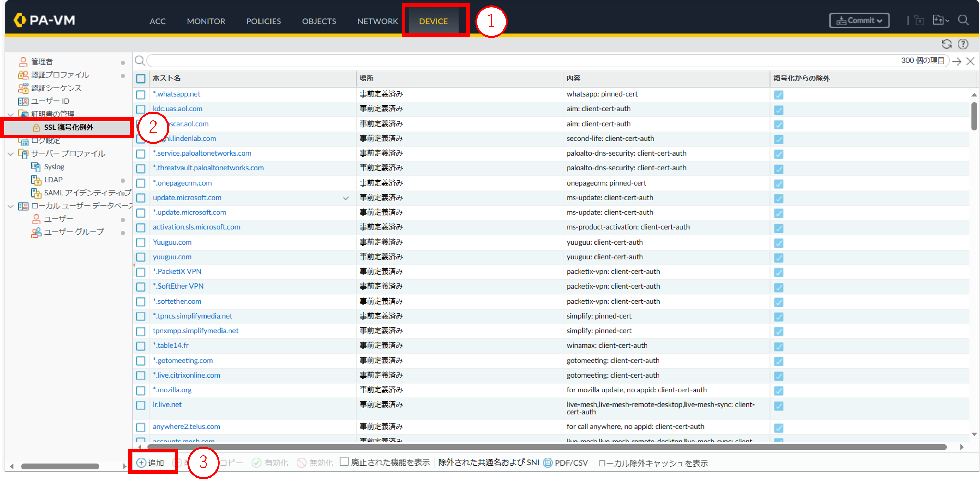Image resolution: width=980 pixels, height=483 pixels.
Task: Check the select-all header checkbox
Action: (141, 78)
